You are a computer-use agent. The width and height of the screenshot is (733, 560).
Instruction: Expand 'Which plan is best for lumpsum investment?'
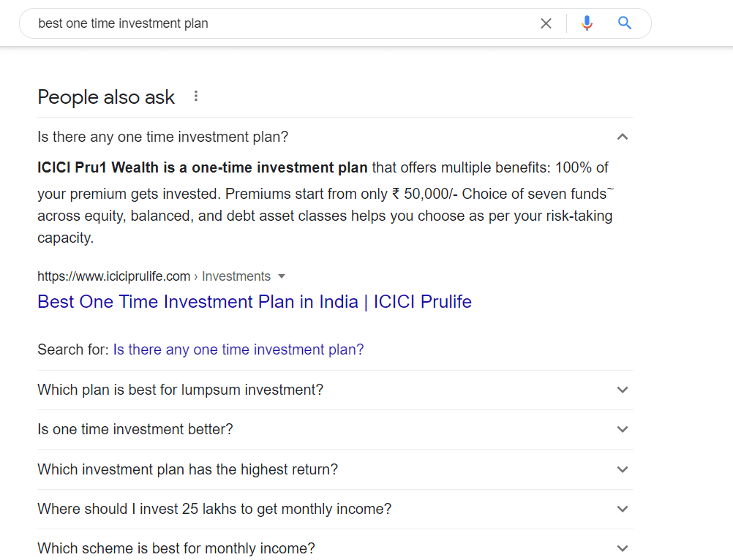(x=335, y=390)
